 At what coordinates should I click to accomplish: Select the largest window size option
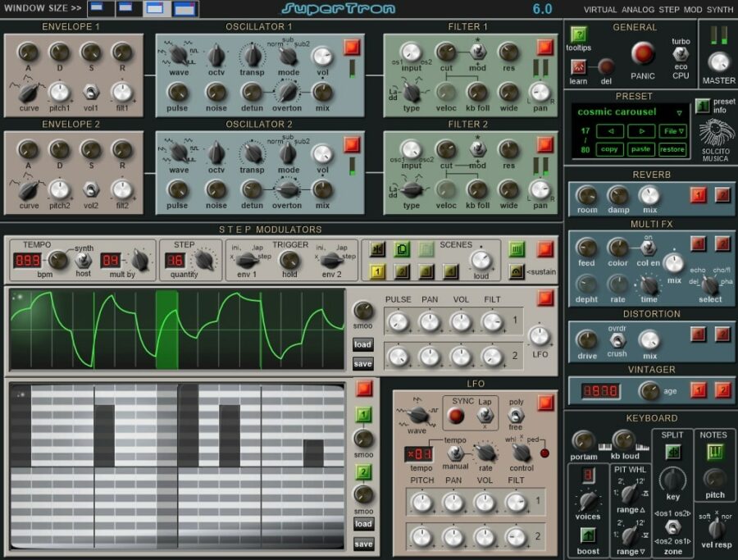[x=184, y=9]
